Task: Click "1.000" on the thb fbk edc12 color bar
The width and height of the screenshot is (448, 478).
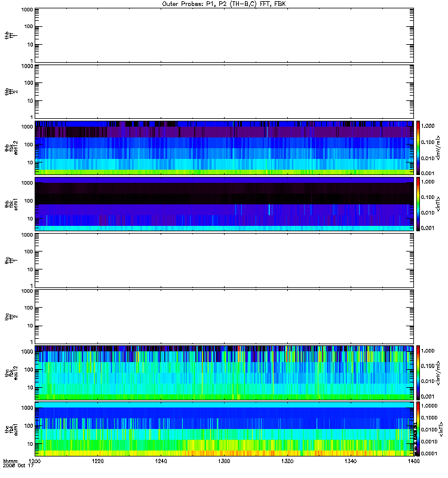Action: [x=428, y=126]
